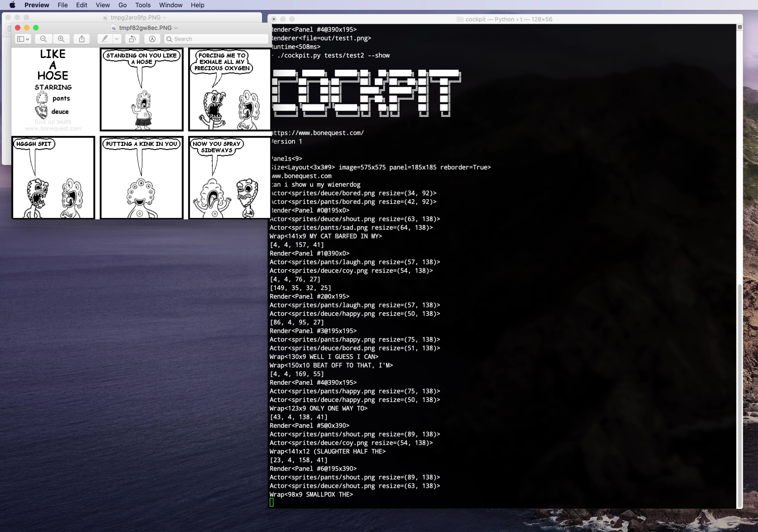Click the small icon above the terminal scrollbar
Image resolution: width=758 pixels, height=532 pixels.
click(740, 27)
